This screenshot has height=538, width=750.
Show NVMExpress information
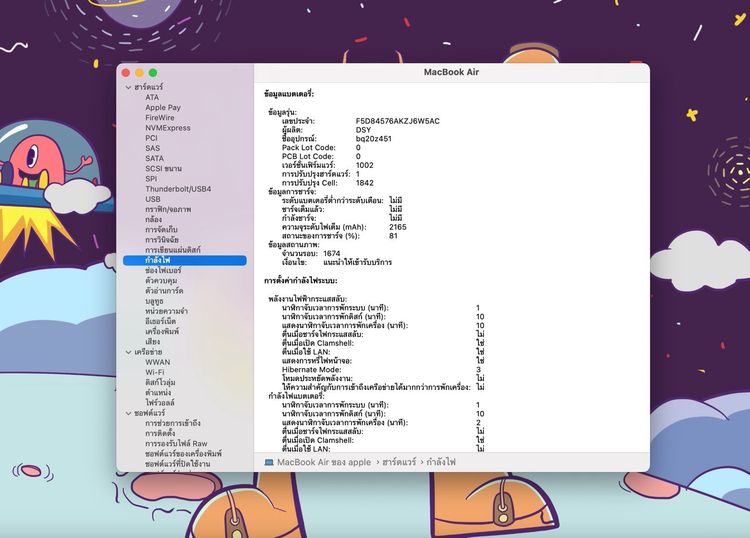(168, 128)
